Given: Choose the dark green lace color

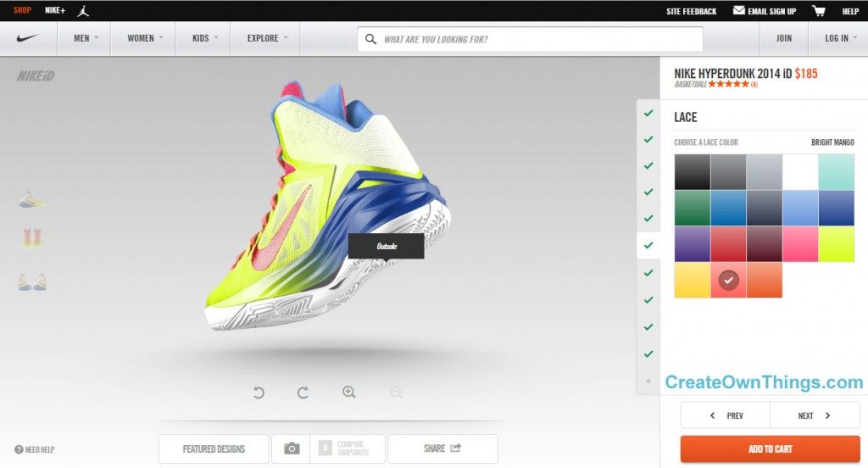Looking at the screenshot, I should (692, 208).
